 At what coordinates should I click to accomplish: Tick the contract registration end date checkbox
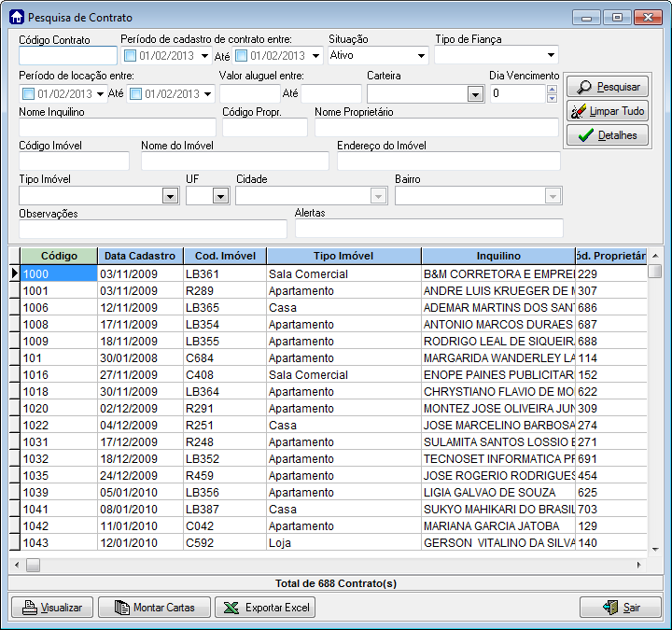(241, 55)
